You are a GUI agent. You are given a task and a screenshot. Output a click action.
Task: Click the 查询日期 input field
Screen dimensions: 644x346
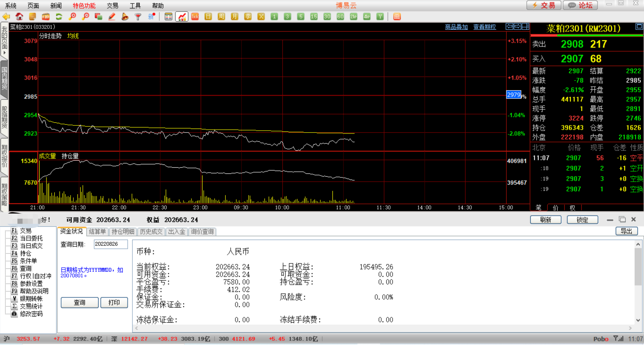[x=111, y=244]
